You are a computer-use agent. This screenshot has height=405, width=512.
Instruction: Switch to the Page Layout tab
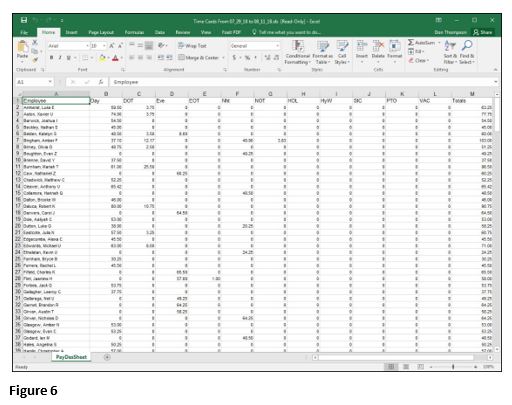click(x=101, y=32)
